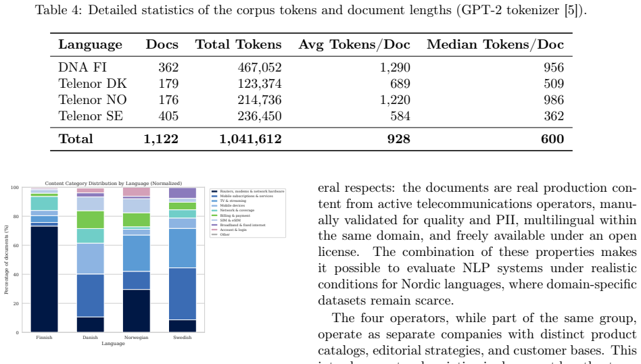Click the token count 123,374
This screenshot has width=641, height=364.
click(x=260, y=84)
